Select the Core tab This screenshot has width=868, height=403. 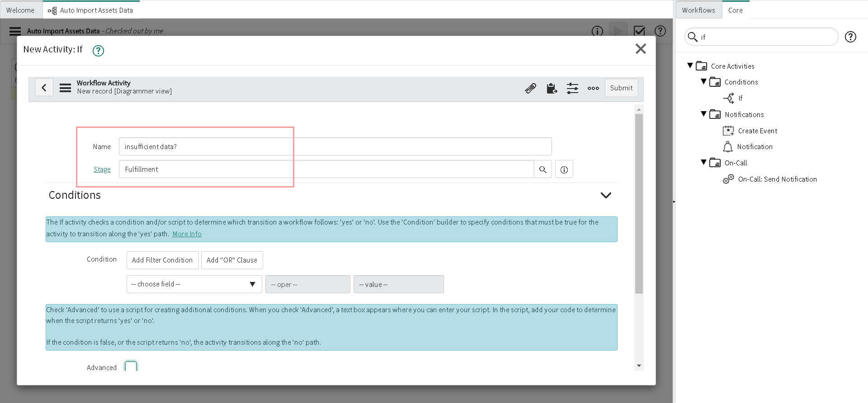point(735,10)
